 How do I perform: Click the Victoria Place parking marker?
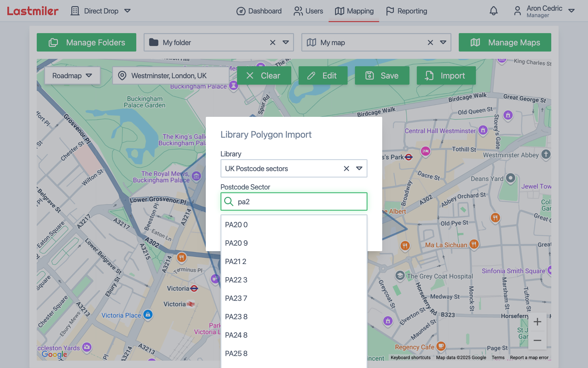[x=148, y=315]
